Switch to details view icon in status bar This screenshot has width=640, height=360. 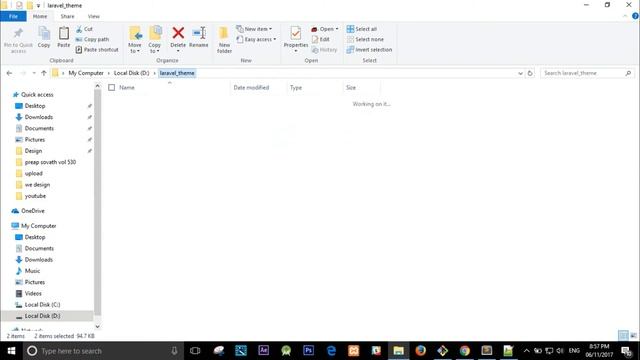tap(623, 336)
